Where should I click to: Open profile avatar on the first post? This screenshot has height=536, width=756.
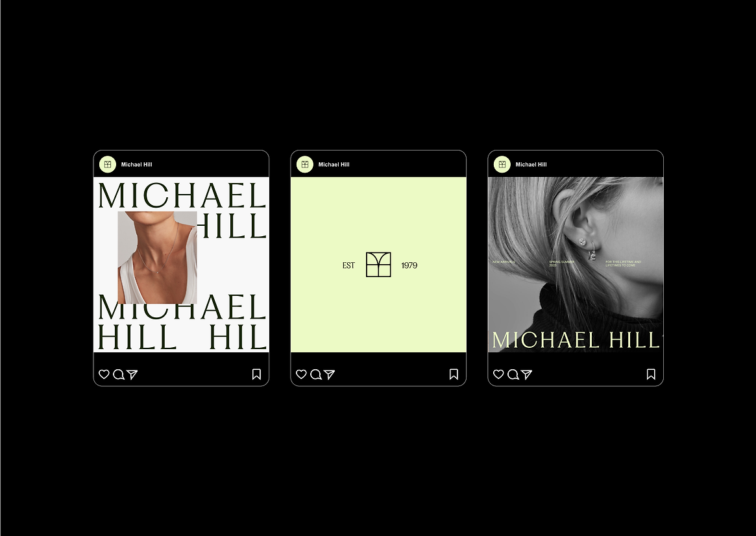[x=108, y=164]
